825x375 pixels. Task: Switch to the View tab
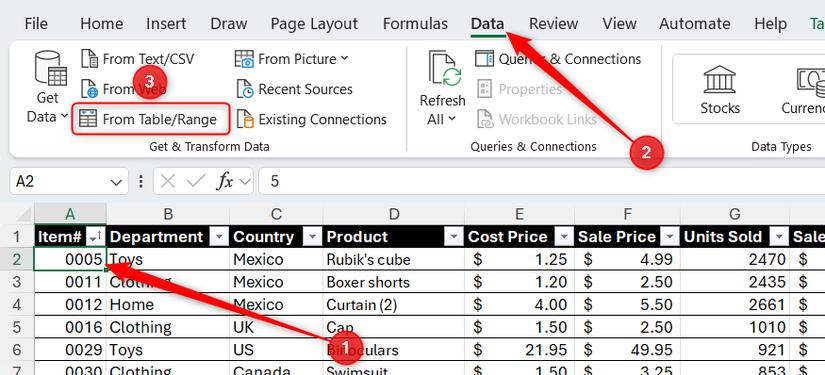pos(618,24)
